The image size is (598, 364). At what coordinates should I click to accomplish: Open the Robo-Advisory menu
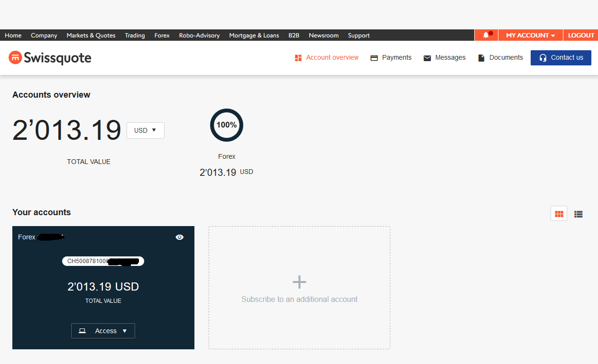point(199,35)
